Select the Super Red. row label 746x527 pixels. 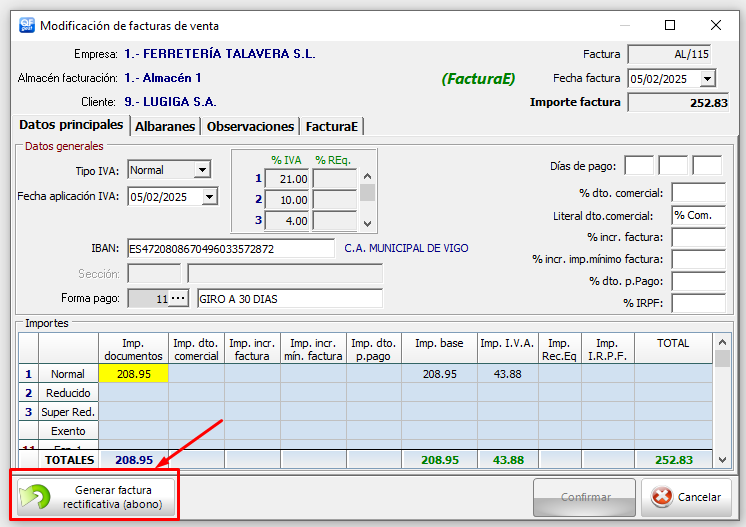pos(68,412)
